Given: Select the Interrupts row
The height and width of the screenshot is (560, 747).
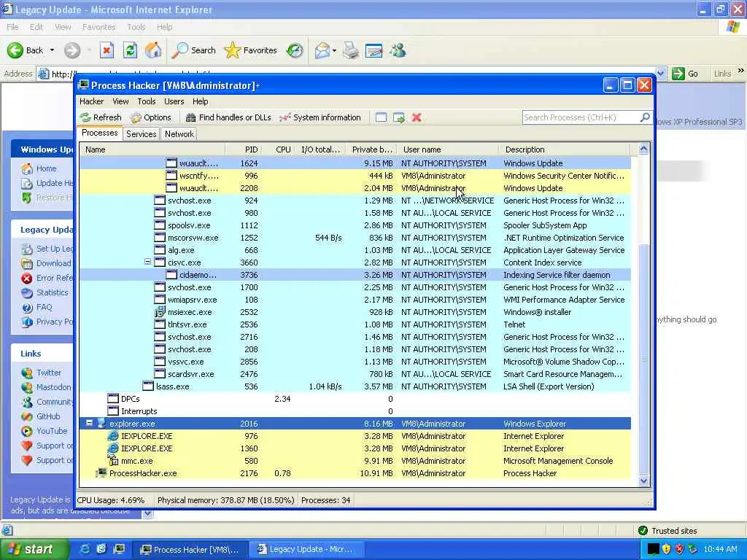Looking at the screenshot, I should click(355, 411).
